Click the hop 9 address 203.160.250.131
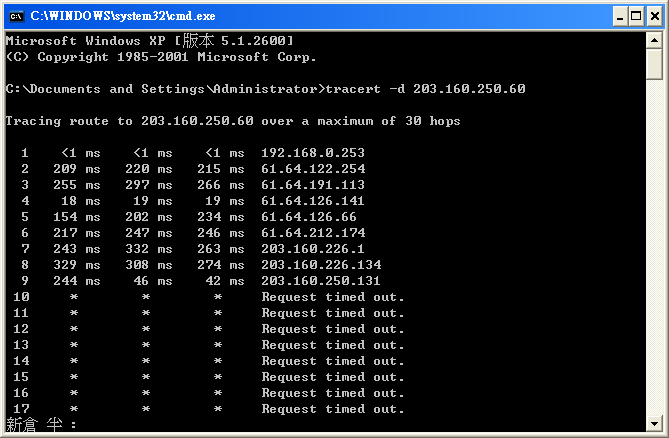The width and height of the screenshot is (669, 438). 321,281
